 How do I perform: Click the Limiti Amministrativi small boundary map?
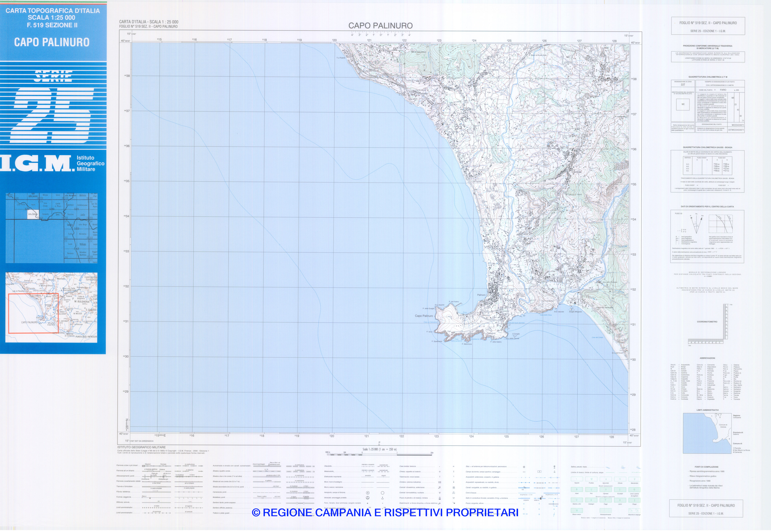707,433
